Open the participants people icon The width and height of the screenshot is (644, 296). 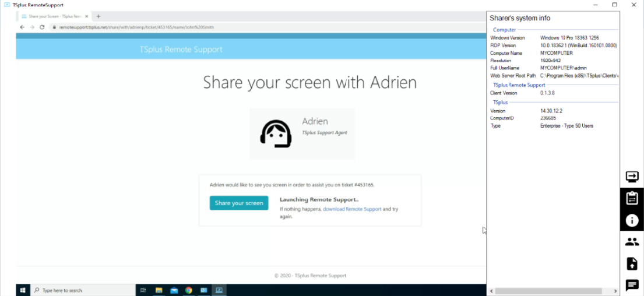coord(632,241)
